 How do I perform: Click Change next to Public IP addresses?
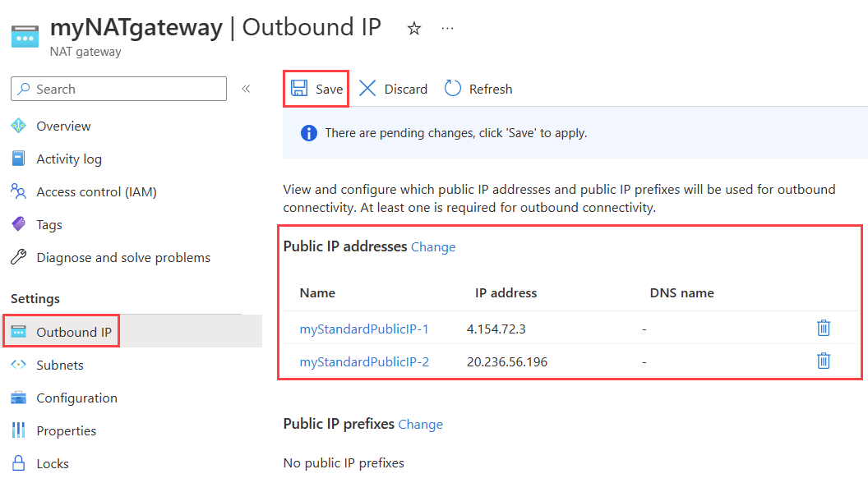pos(433,246)
